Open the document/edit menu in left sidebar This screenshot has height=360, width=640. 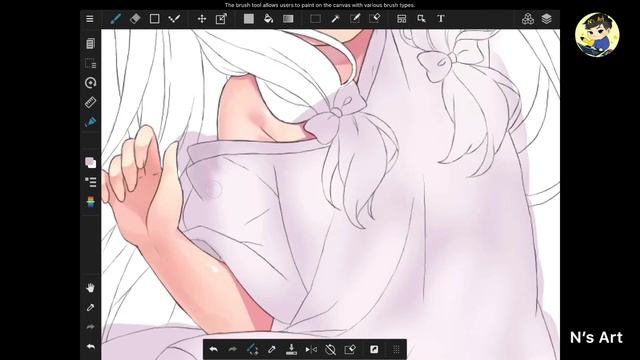click(91, 43)
